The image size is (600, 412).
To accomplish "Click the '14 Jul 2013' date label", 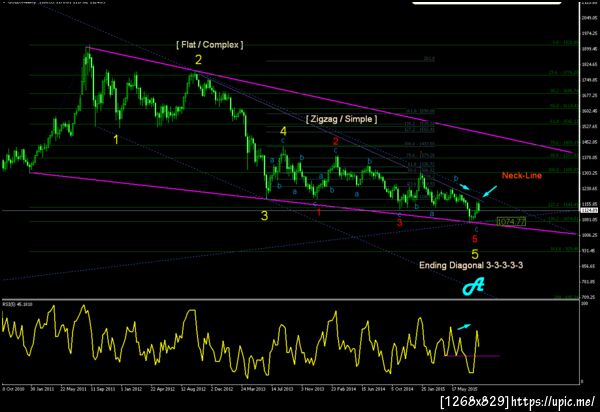I will 282,389.
